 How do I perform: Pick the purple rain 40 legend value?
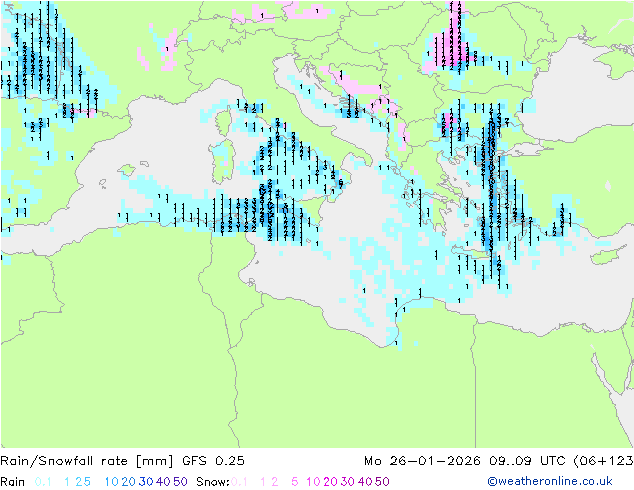pos(163,482)
